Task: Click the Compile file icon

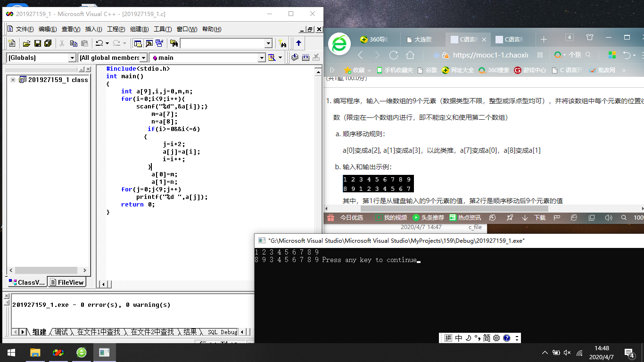Action: pyautogui.click(x=295, y=58)
